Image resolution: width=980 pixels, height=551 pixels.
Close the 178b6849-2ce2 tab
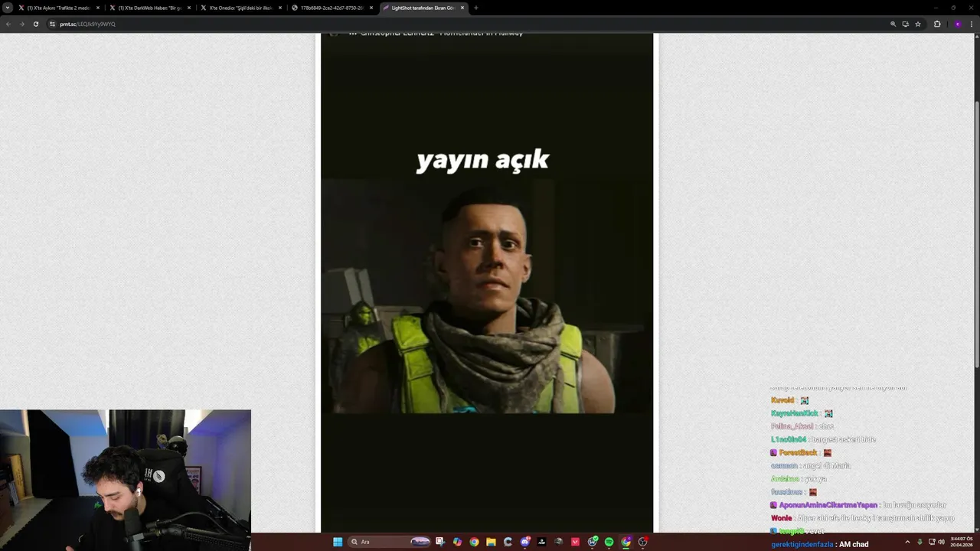point(371,8)
